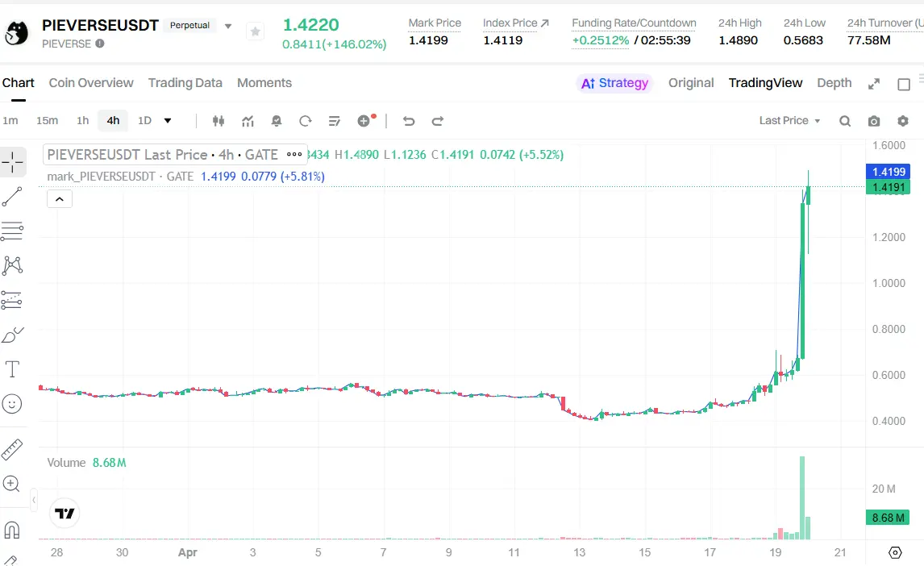Switch to the Chart tab
Screen dimensions: 924x566
(19, 83)
